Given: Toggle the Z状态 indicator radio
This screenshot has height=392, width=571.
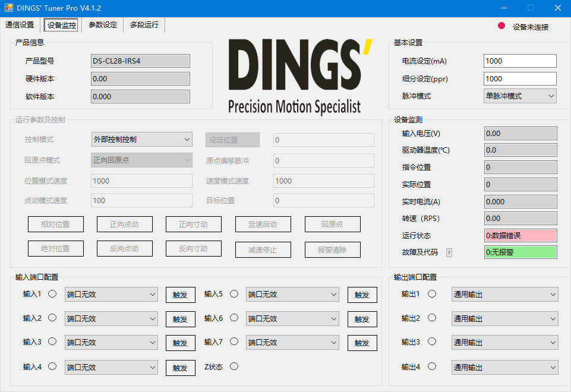Looking at the screenshot, I should pos(234,366).
